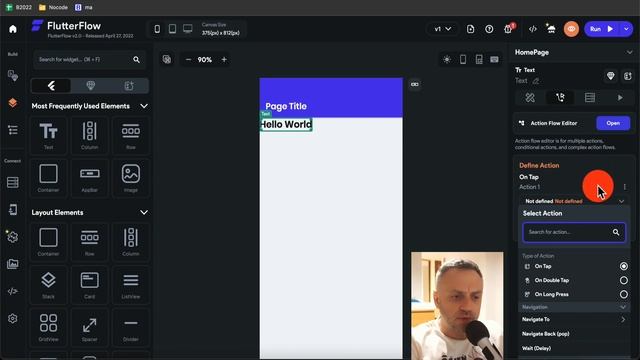Open the B2022 bookmark
This screenshot has width=640, height=360.
pyautogui.click(x=19, y=7)
